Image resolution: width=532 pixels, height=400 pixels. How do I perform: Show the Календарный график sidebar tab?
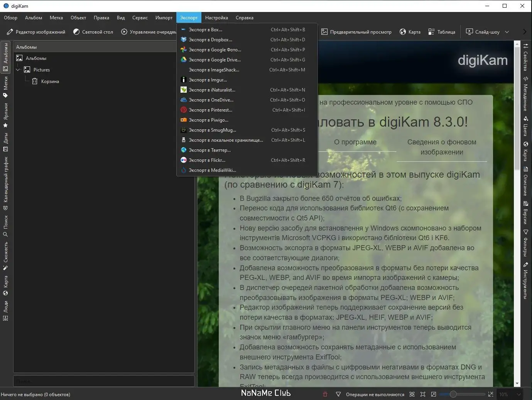(x=5, y=183)
